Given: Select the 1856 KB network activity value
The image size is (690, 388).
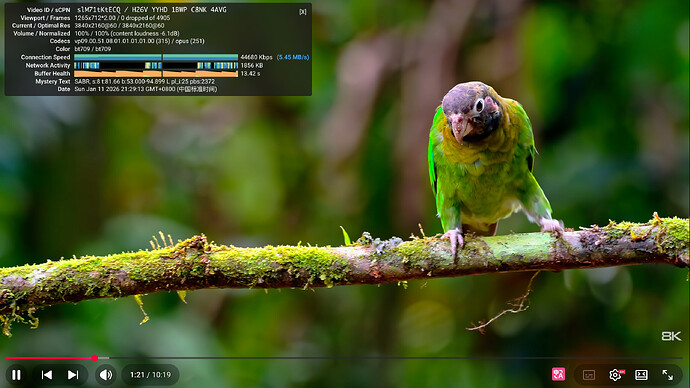Looking at the screenshot, I should [x=252, y=66].
